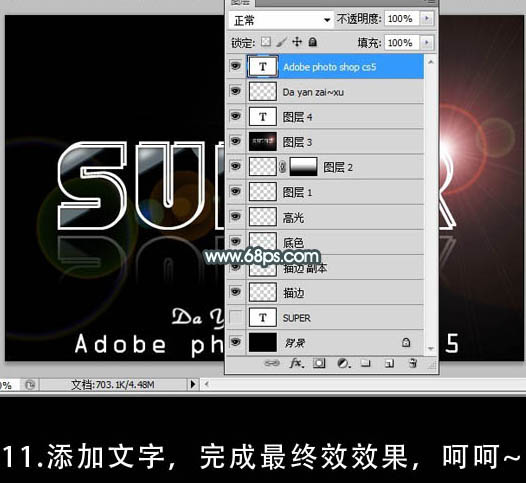The image size is (526, 483).
Task: Hide the Da yan zai~xu layer
Action: 235,91
